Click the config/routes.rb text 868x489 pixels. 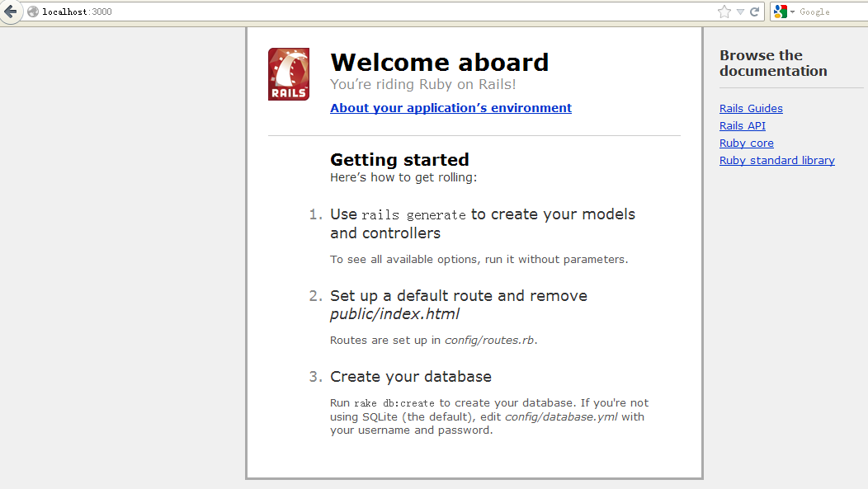(489, 341)
